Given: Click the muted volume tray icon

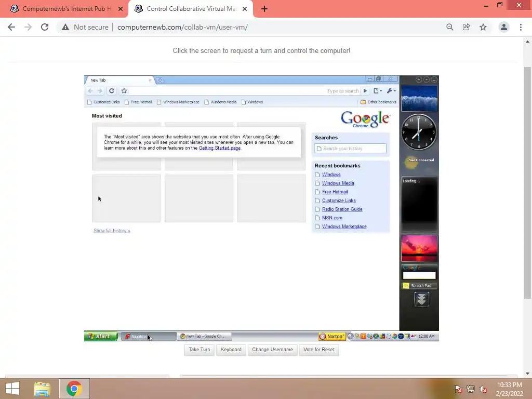Looking at the screenshot, I should (483, 389).
